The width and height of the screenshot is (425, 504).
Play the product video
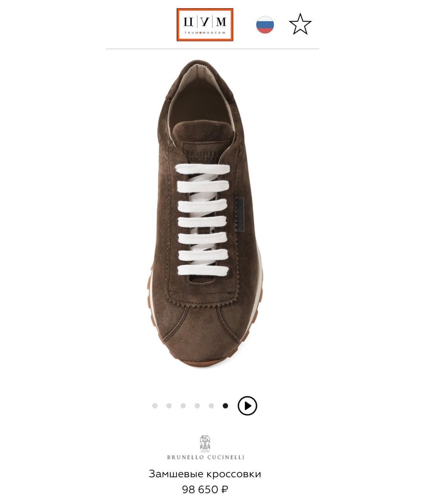[x=248, y=406]
